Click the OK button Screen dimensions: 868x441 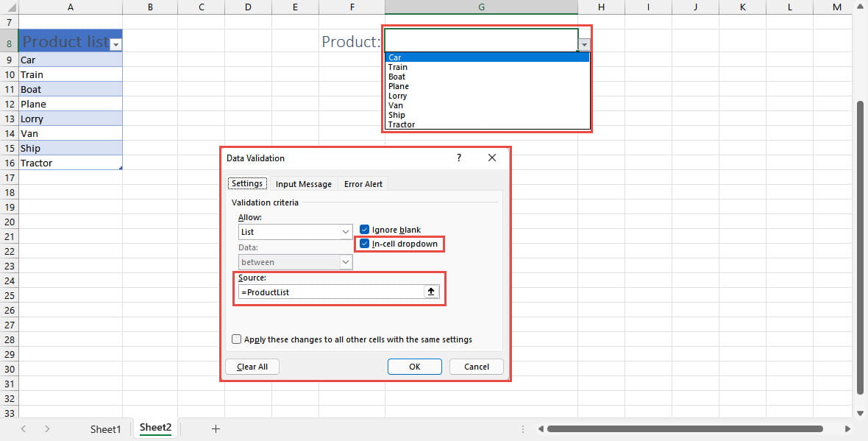coord(414,367)
